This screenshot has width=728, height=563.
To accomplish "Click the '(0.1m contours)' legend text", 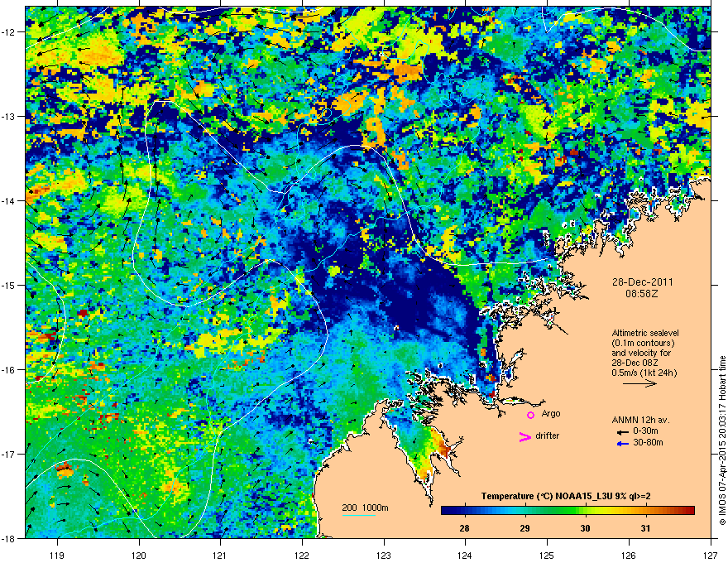I will pos(643,343).
